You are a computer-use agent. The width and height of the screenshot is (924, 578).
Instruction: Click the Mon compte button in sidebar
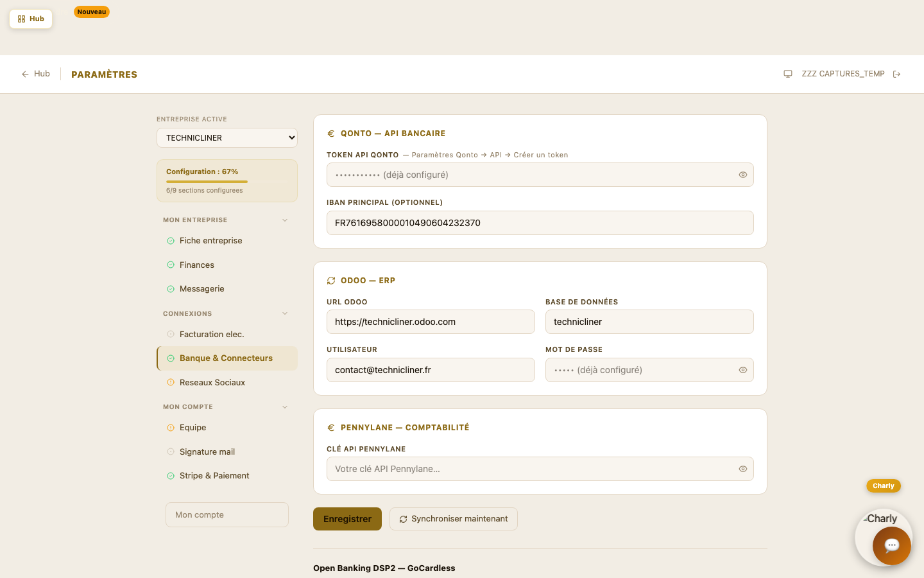227,515
